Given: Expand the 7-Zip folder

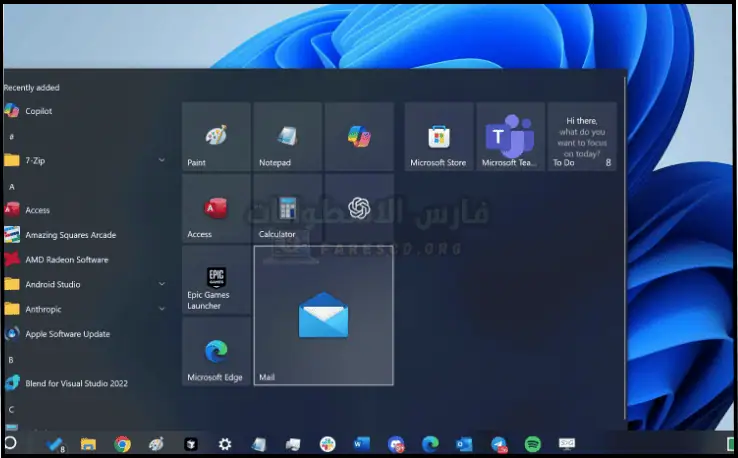Looking at the screenshot, I should pos(162,160).
